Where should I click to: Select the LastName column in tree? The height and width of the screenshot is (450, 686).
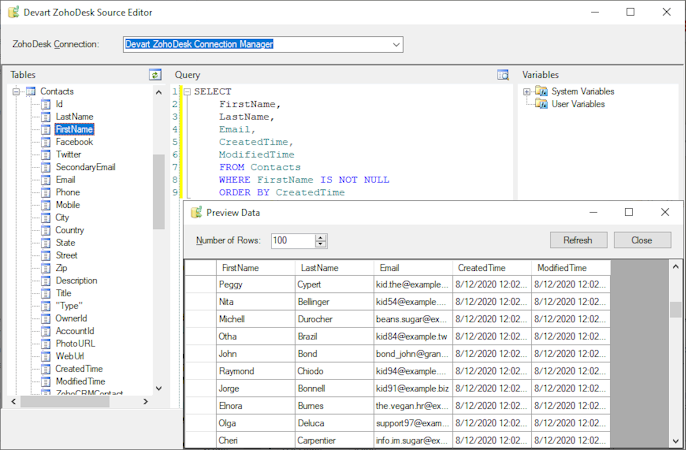coord(74,117)
